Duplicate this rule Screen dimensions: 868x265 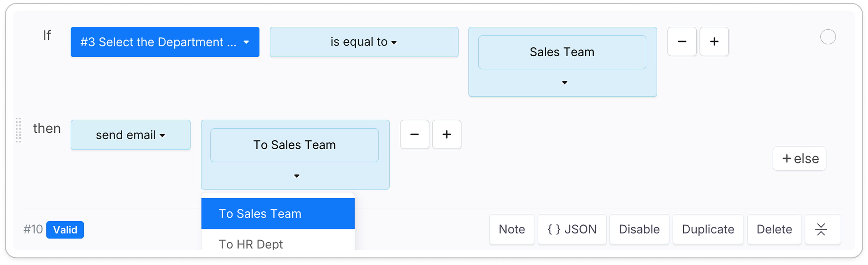[x=708, y=229]
